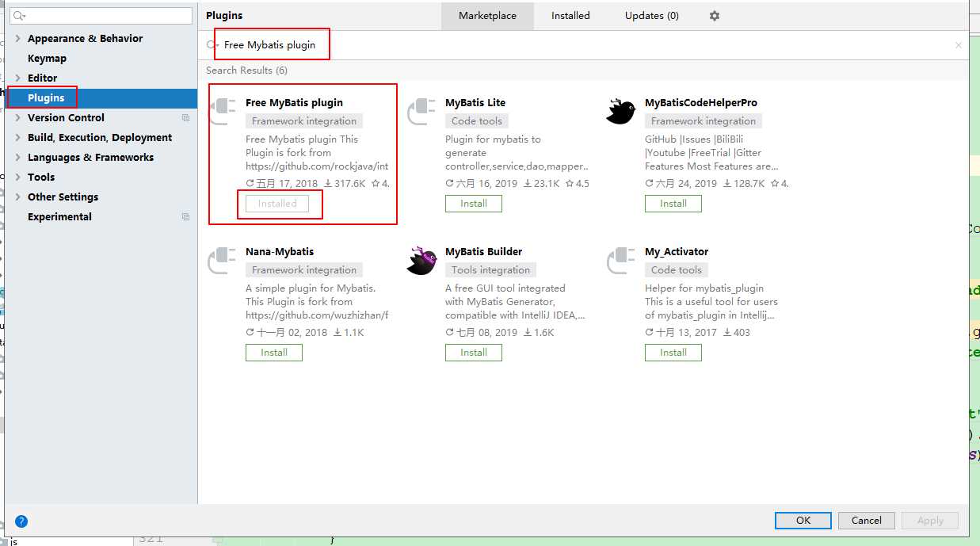The image size is (980, 546).
Task: Click the magnifier in the settings search box
Action: pos(19,16)
